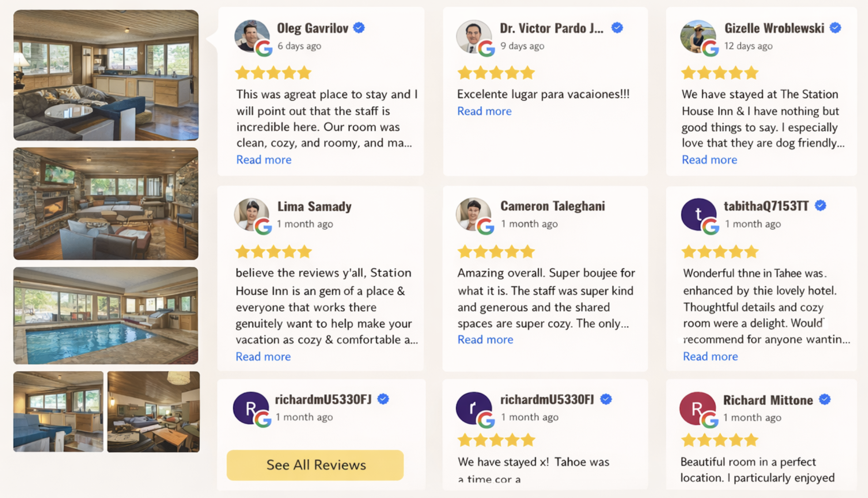Click Google logo on Oleg Gavrilov's avatar

point(264,48)
